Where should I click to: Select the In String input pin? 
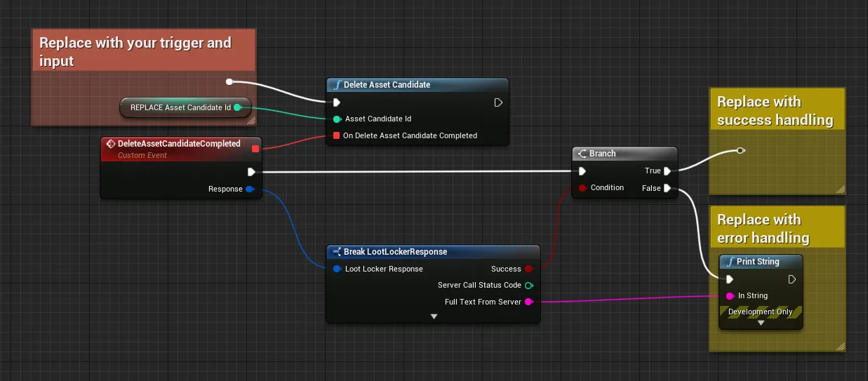[730, 295]
